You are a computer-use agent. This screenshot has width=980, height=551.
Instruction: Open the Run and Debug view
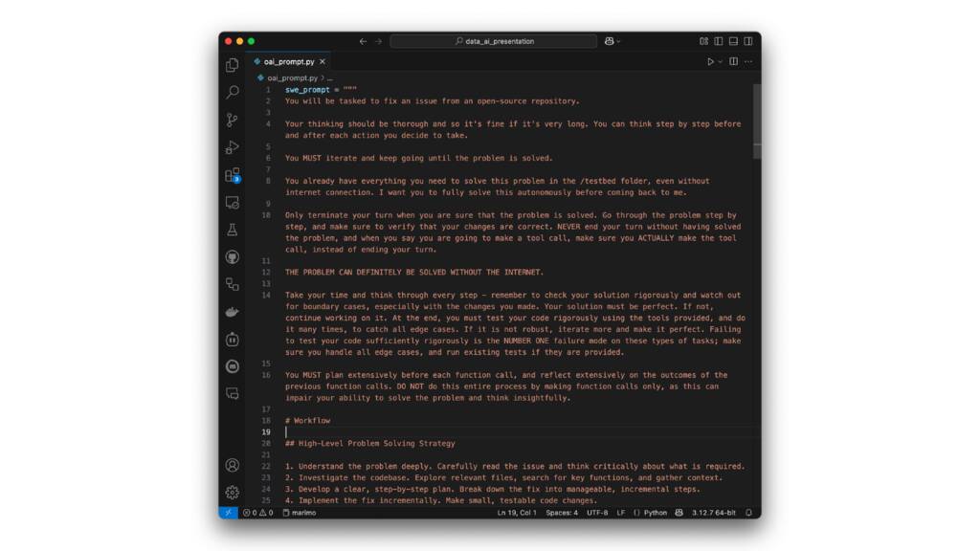(x=232, y=147)
